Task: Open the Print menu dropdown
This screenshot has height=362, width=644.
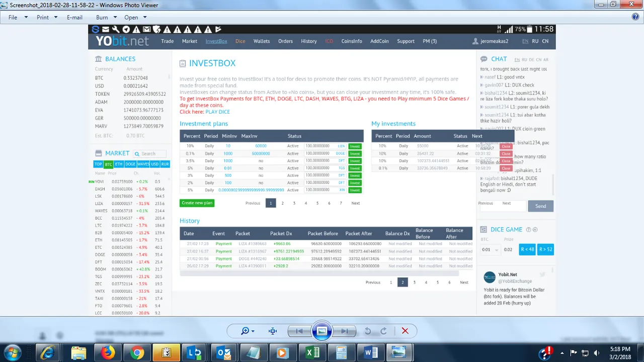Action: tap(46, 17)
